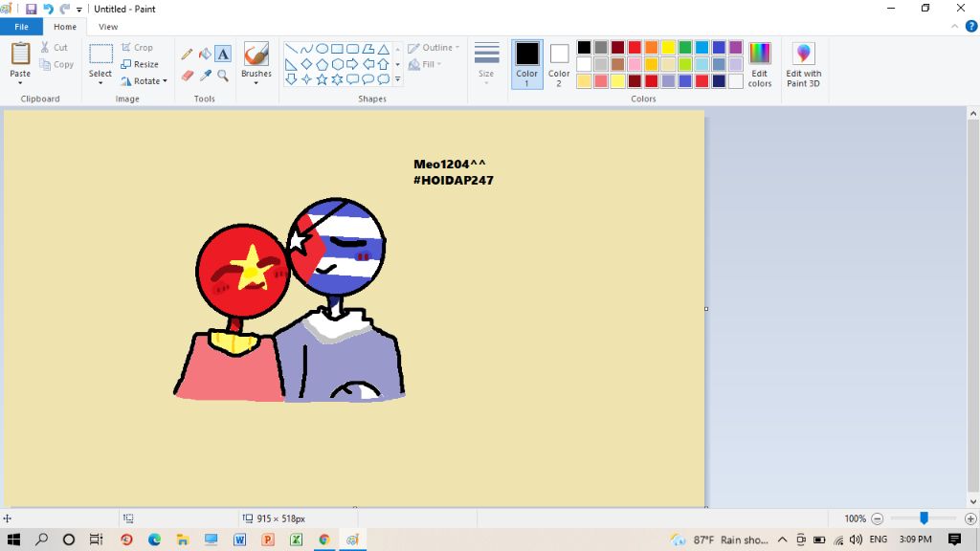Choose the Oval shape

tap(322, 49)
